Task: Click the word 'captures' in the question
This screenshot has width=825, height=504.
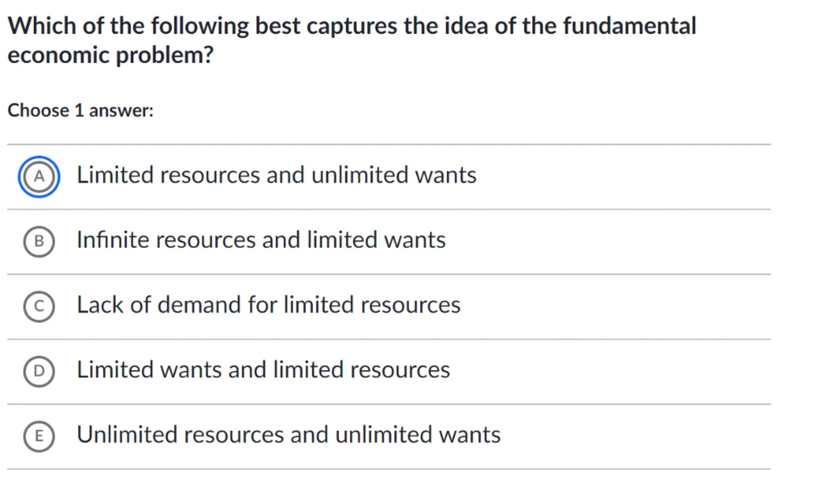Action: pyautogui.click(x=352, y=26)
